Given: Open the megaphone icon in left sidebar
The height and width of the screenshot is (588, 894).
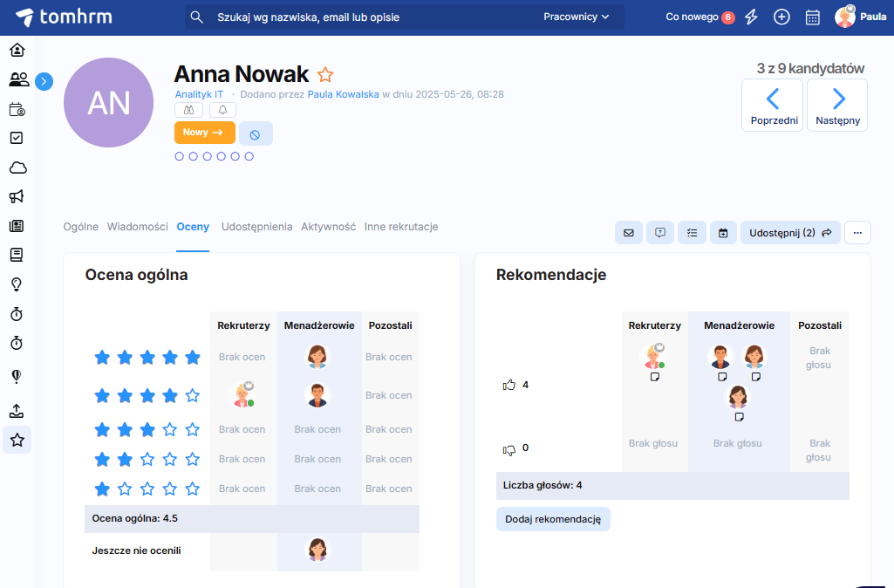Looking at the screenshot, I should click(x=17, y=196).
